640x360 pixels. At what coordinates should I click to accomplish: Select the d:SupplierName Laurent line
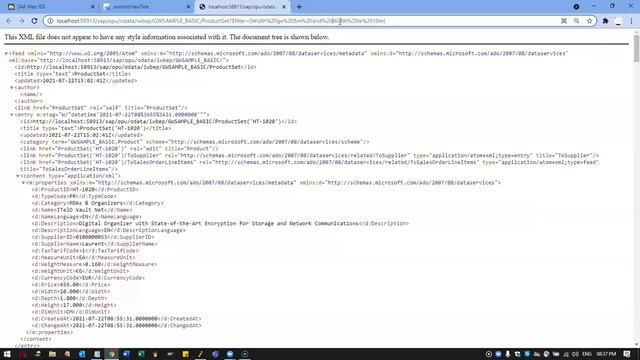click(94, 244)
